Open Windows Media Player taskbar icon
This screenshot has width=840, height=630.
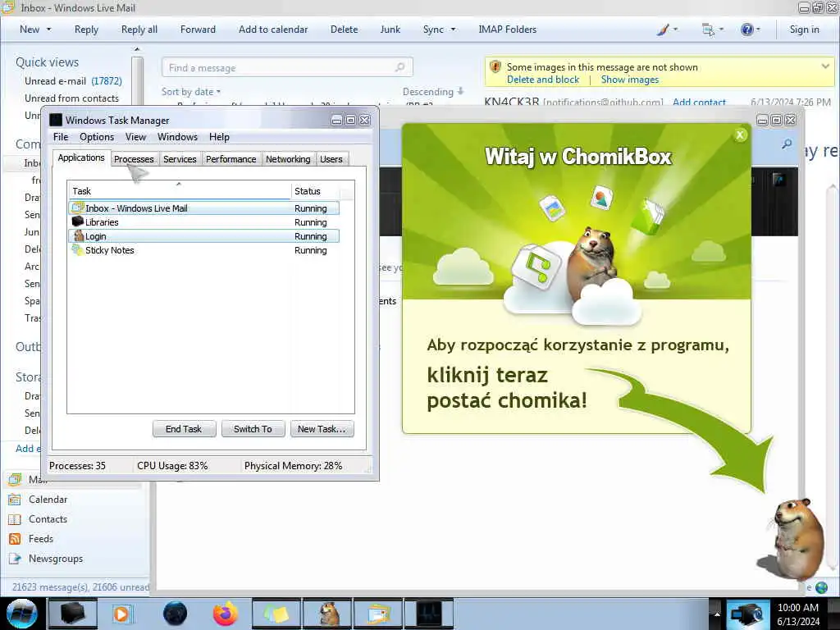(121, 614)
